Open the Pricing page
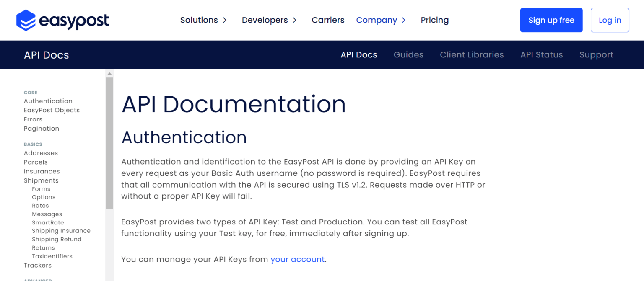Screen dimensions: 644x281 click(434, 20)
